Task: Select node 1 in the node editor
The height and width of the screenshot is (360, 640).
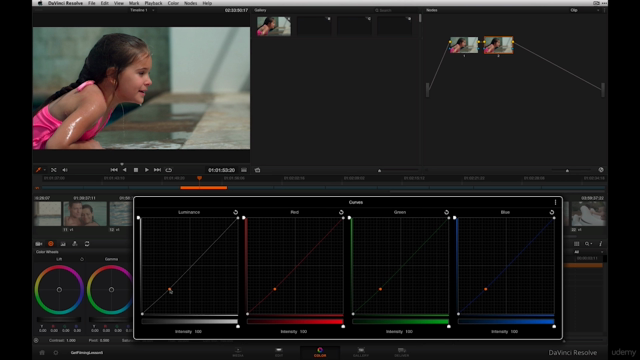Action: (x=464, y=45)
